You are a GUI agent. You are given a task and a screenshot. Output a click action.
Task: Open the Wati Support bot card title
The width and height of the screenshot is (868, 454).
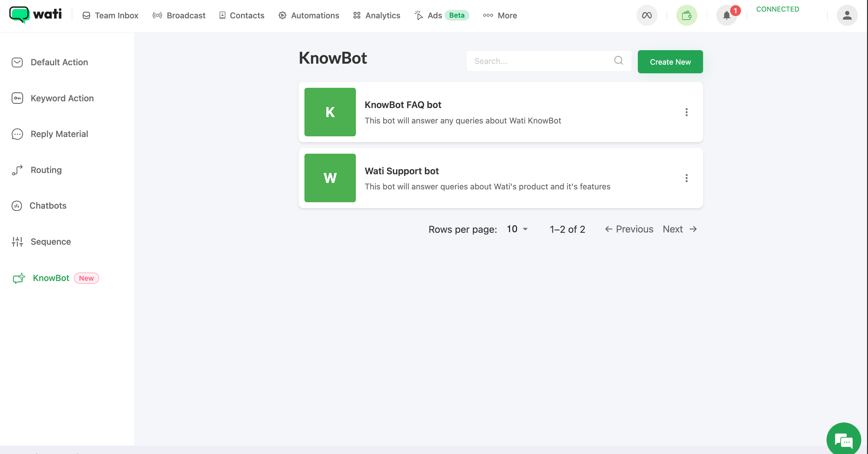(402, 171)
